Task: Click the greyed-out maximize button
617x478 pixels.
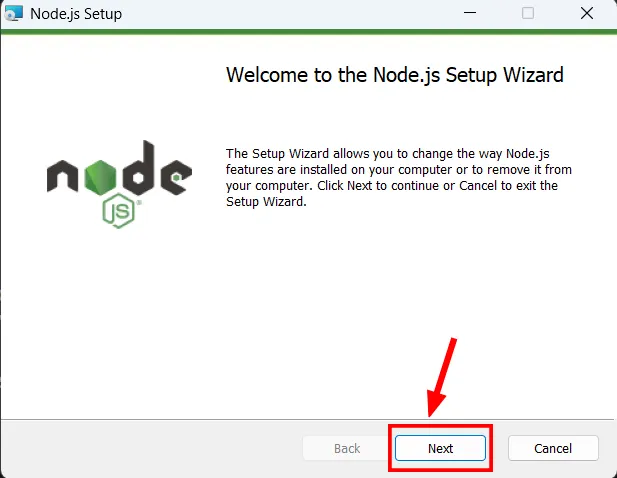Action: pos(528,13)
